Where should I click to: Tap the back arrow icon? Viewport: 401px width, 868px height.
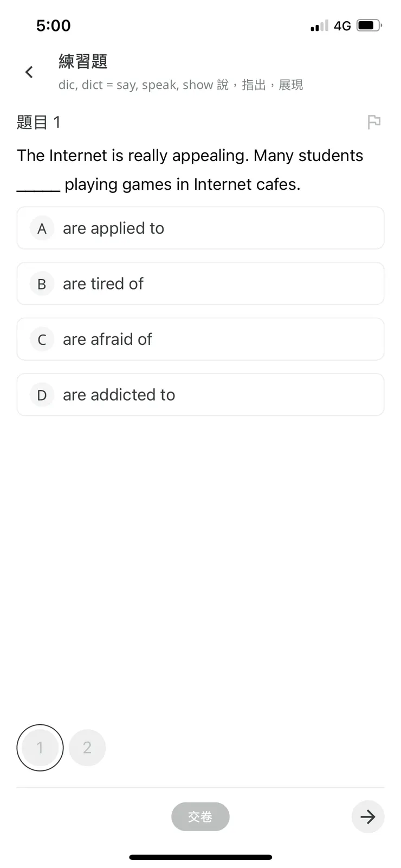(x=29, y=72)
